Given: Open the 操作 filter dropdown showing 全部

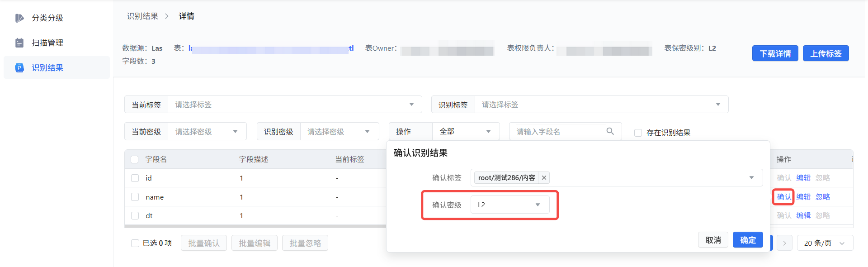Looking at the screenshot, I should tap(466, 132).
